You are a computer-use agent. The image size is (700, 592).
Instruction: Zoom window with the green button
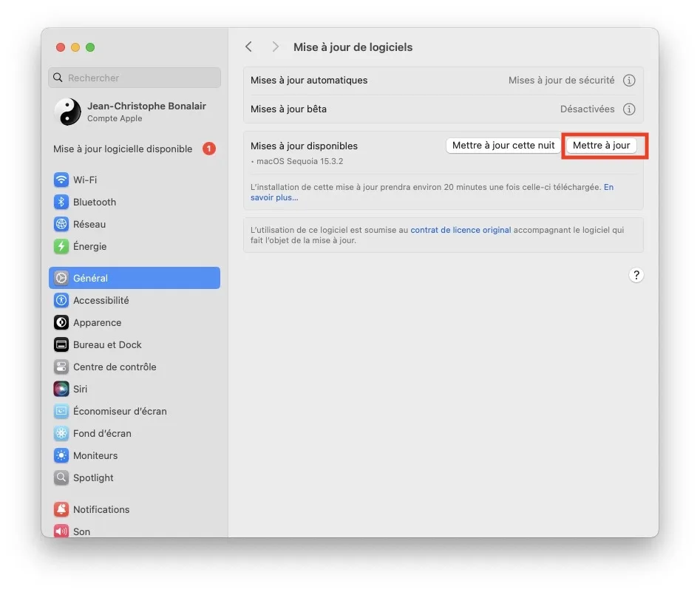(x=90, y=47)
